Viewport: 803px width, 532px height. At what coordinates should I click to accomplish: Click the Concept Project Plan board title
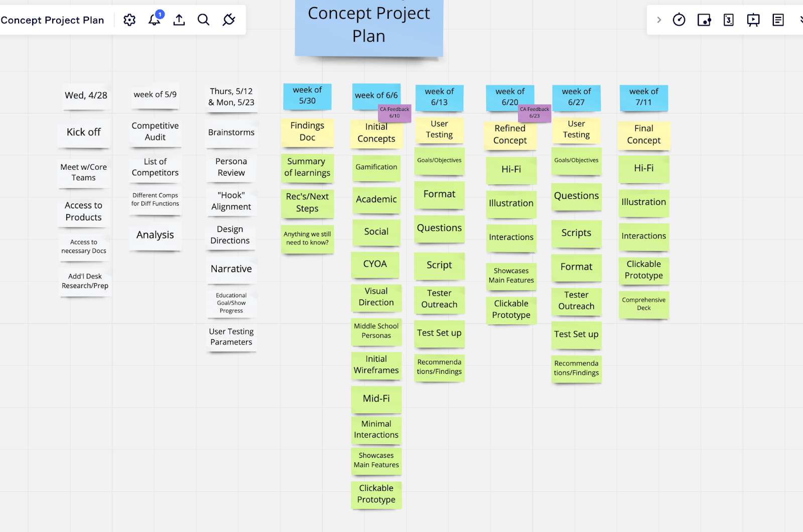52,20
